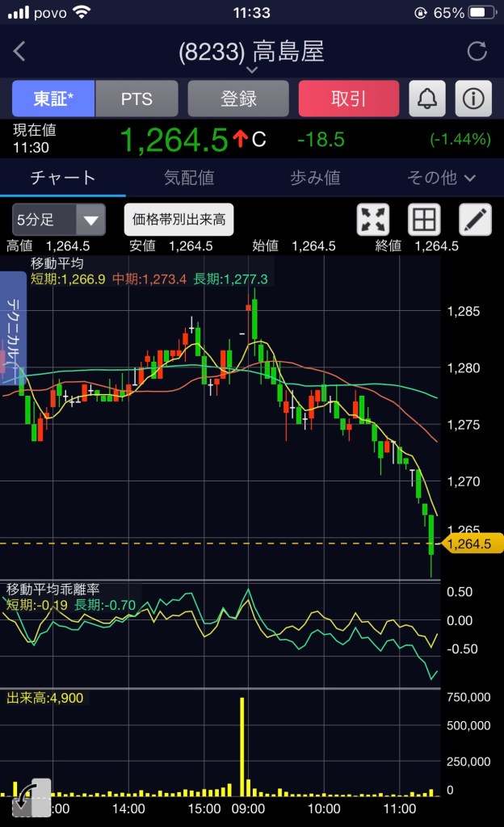Image resolution: width=504 pixels, height=827 pixels.
Task: Expand the chart to full screen
Action: 373,219
